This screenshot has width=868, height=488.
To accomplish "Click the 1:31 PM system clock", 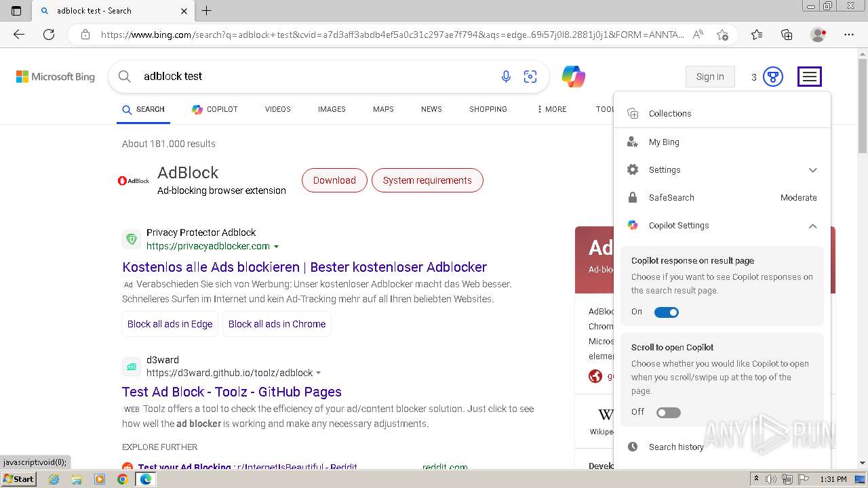I will 833,479.
